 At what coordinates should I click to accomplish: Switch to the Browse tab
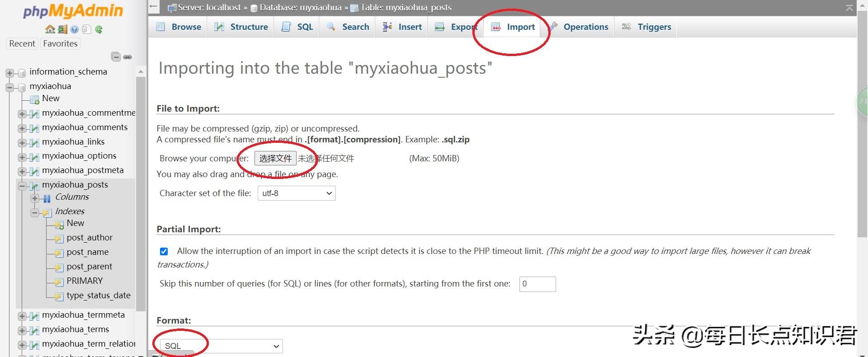coord(179,27)
